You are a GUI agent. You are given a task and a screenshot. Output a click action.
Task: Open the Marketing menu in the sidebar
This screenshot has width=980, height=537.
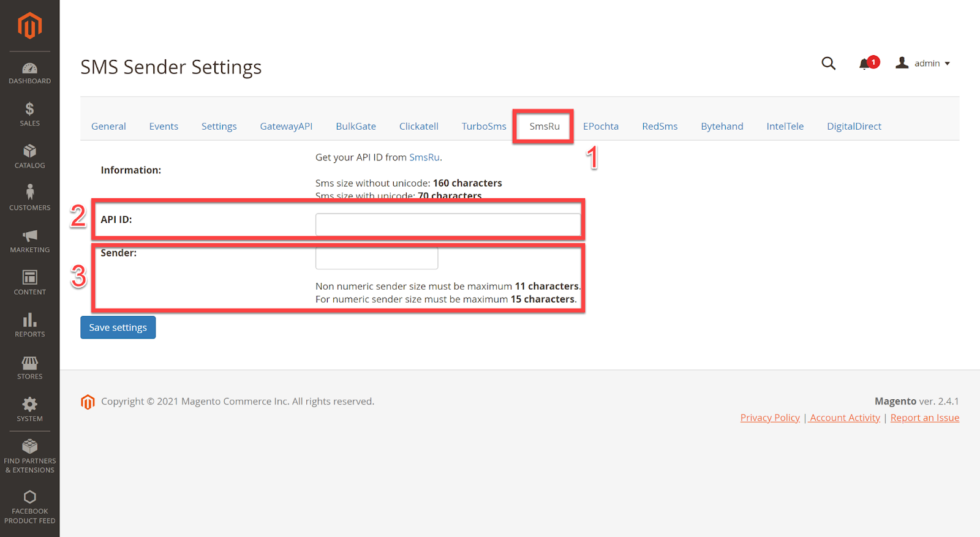(x=29, y=241)
